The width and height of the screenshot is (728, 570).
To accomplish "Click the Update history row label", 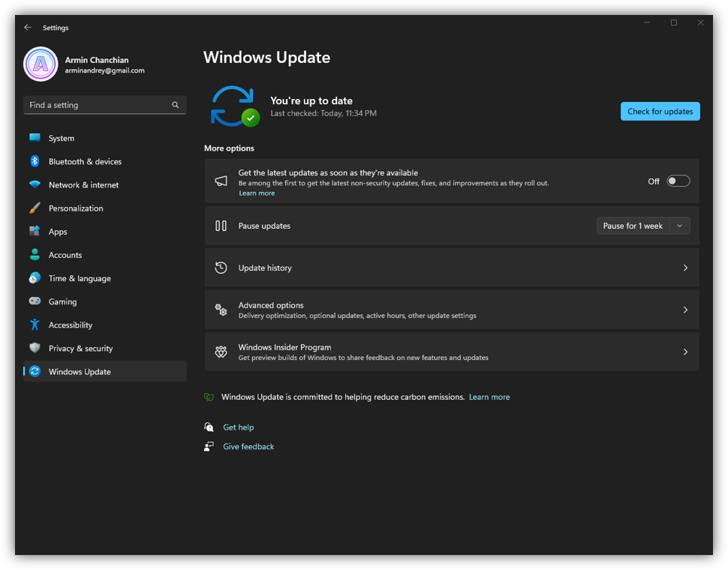I will (x=265, y=268).
